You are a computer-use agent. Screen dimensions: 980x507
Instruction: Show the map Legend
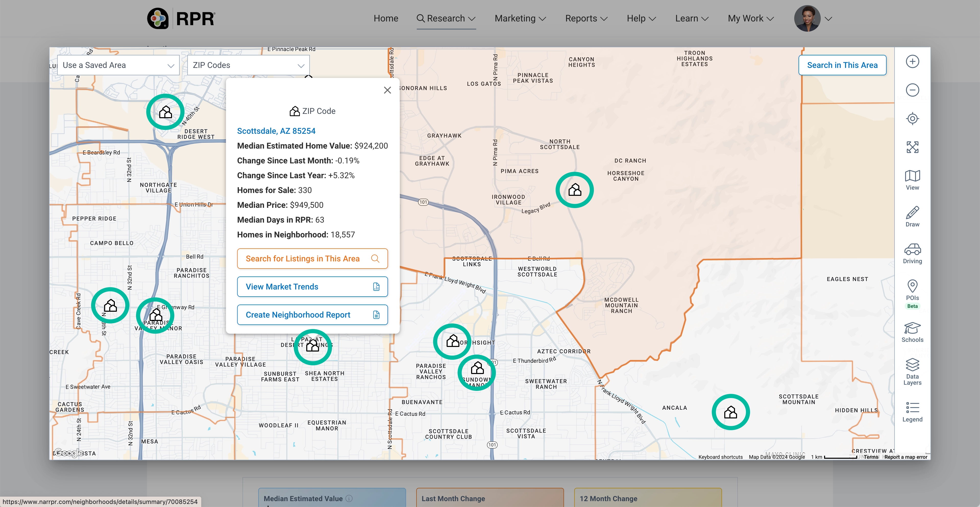point(912,412)
